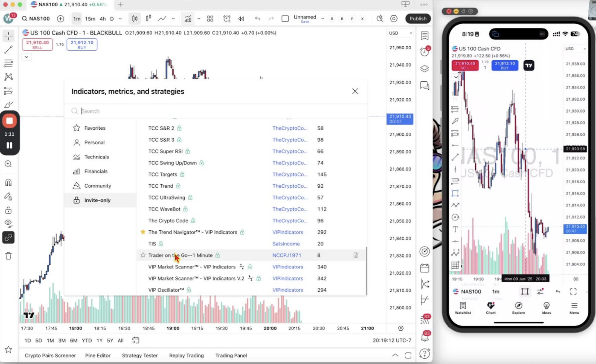Image resolution: width=596 pixels, height=364 pixels.
Task: Add symbol to compare with plus icon
Action: 60,19
